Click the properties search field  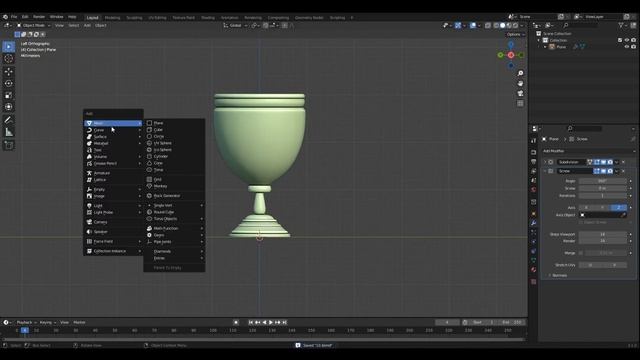[x=584, y=129]
